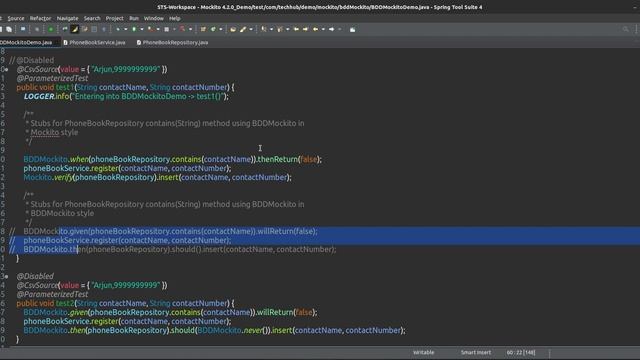
Task: Click the Last Edit Location arrow icon
Action: tap(296, 29)
